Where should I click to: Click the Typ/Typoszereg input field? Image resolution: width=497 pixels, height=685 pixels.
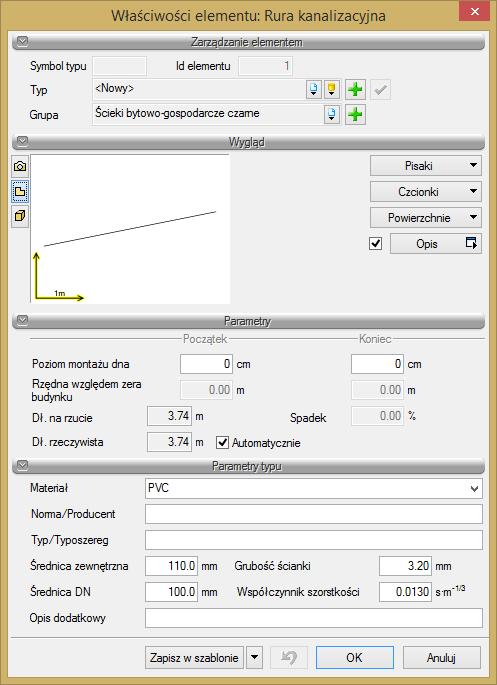(314, 540)
